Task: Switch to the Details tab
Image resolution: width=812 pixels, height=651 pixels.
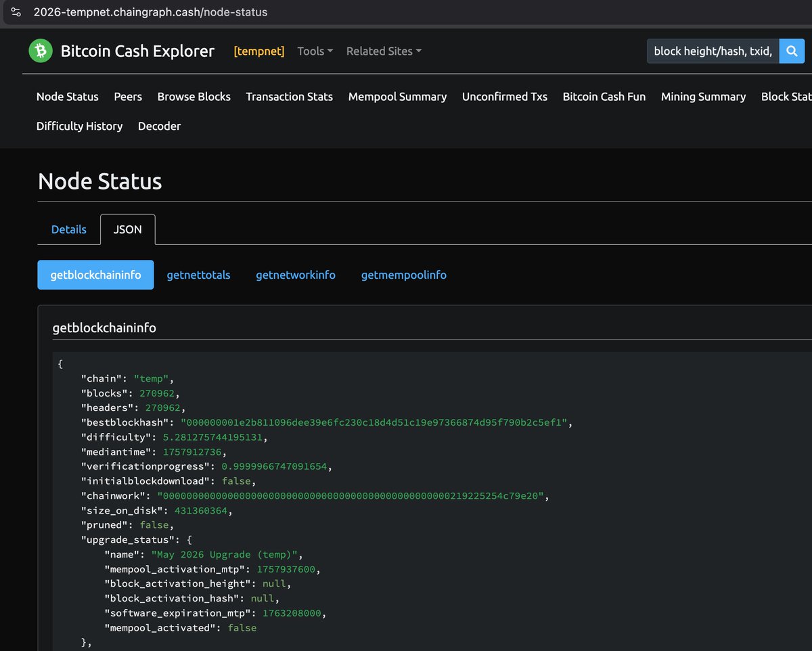Action: [69, 229]
